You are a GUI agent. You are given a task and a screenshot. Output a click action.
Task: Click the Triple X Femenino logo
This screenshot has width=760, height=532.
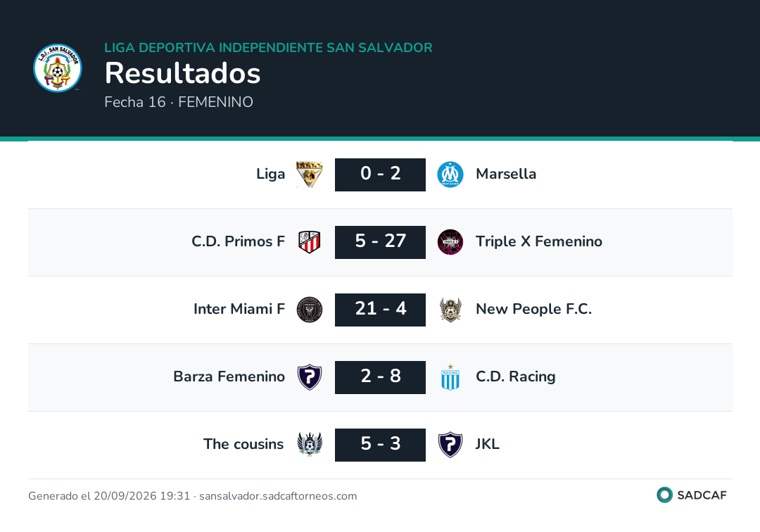pos(450,242)
